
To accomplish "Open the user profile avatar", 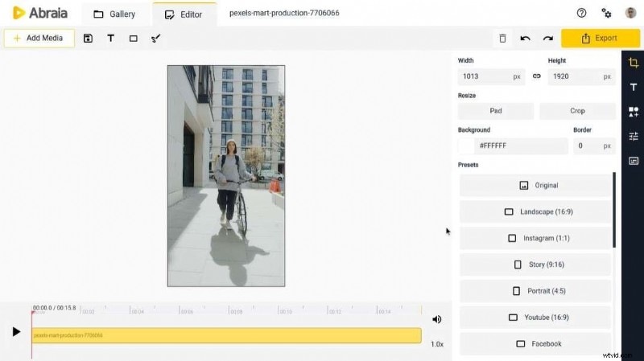I will (630, 13).
